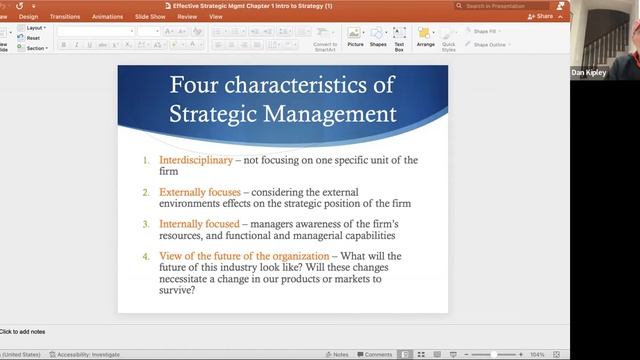Open the Section dropdown
Screen dimensions: 640x360
(33, 48)
